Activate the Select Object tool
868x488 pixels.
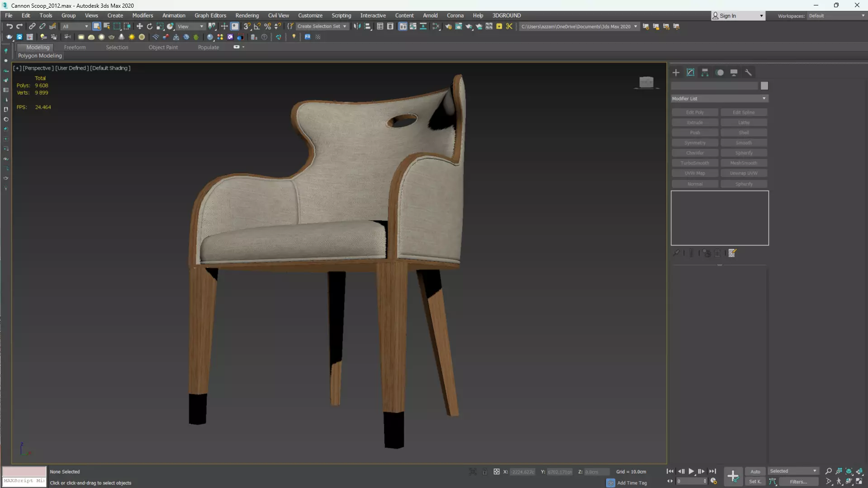click(96, 26)
